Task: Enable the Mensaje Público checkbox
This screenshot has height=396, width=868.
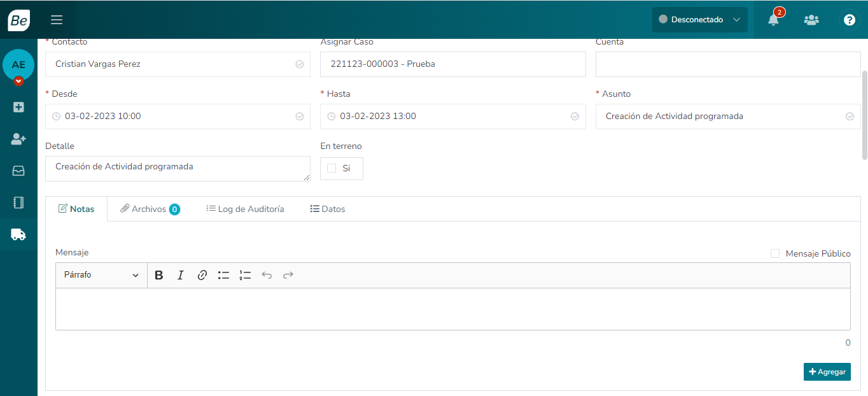Action: pos(775,253)
